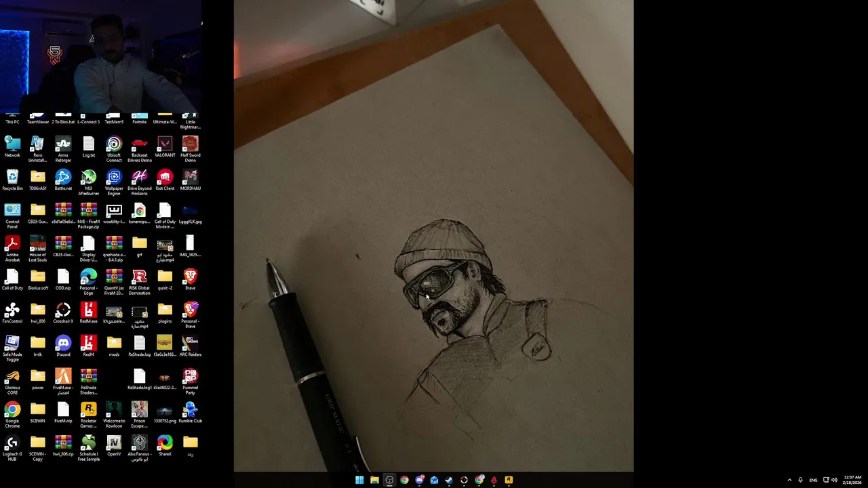Viewport: 868px width, 488px height.
Task: Open the ARC Raiders shortcut
Action: pos(191,346)
